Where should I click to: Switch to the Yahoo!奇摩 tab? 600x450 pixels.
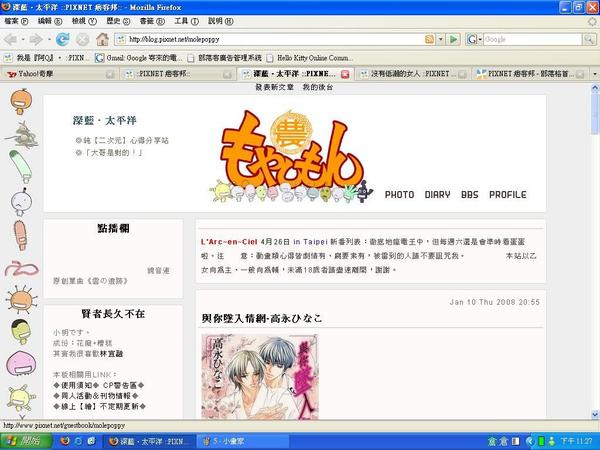[x=59, y=74]
